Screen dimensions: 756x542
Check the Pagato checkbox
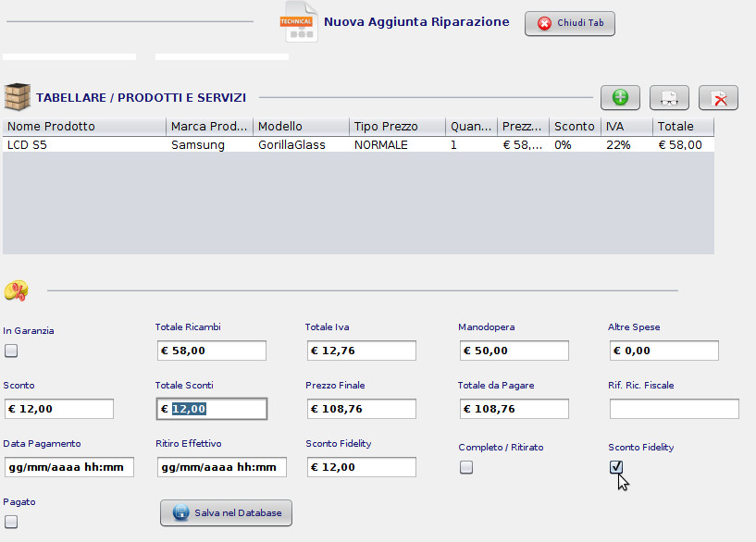(x=11, y=522)
